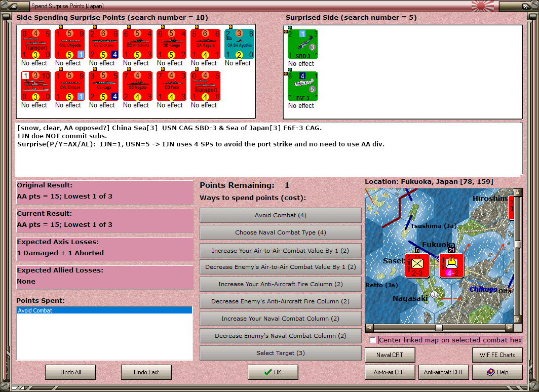Enable centering linked map on combat hex
This screenshot has height=392, width=539.
tap(373, 340)
